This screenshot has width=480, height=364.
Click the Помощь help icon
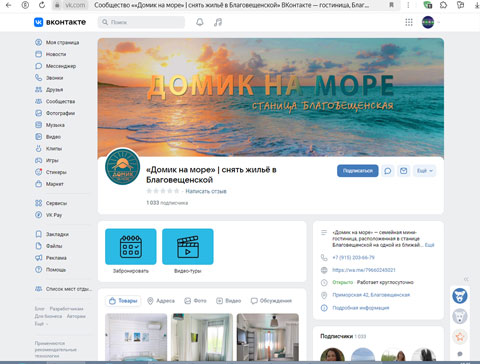tap(39, 269)
